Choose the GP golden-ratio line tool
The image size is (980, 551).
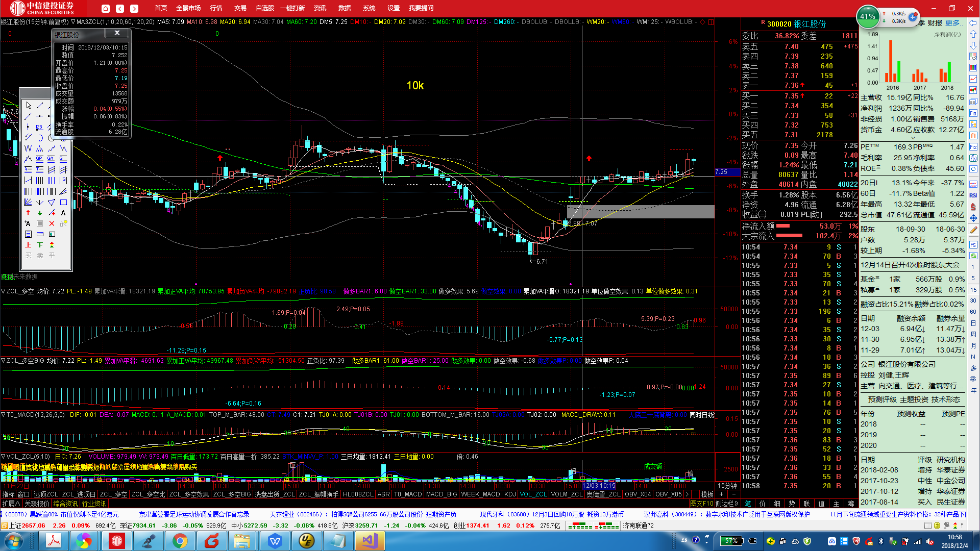pyautogui.click(x=40, y=159)
